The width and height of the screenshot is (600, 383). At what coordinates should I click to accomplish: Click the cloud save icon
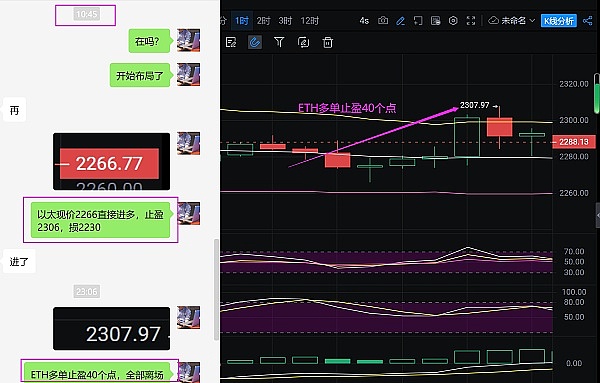494,20
